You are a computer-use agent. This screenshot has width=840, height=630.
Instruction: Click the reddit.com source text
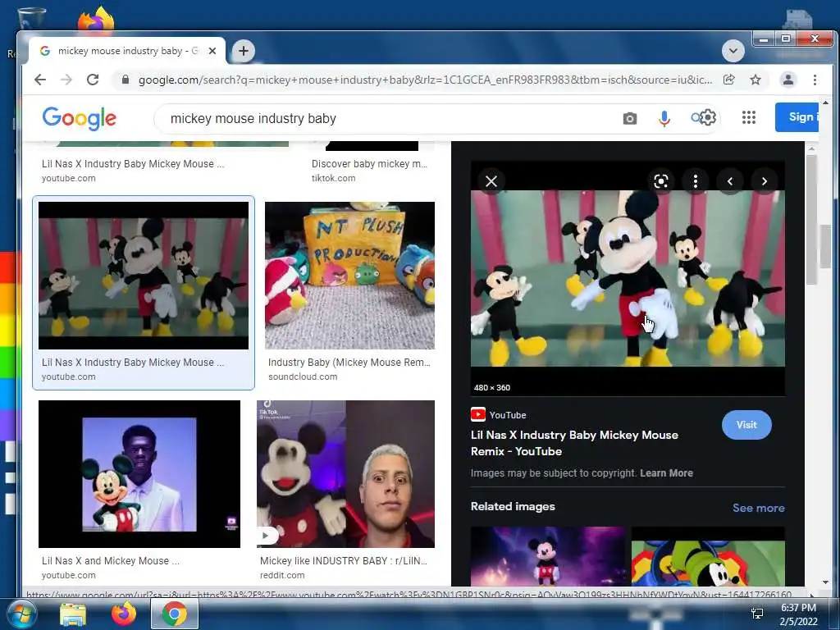[x=282, y=575]
